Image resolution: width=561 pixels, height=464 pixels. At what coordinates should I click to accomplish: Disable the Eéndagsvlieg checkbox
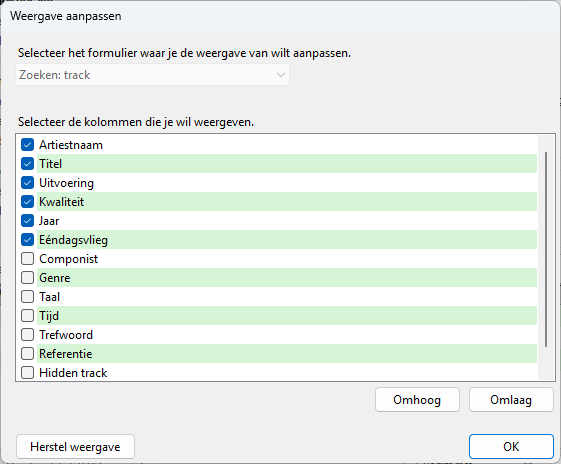28,240
